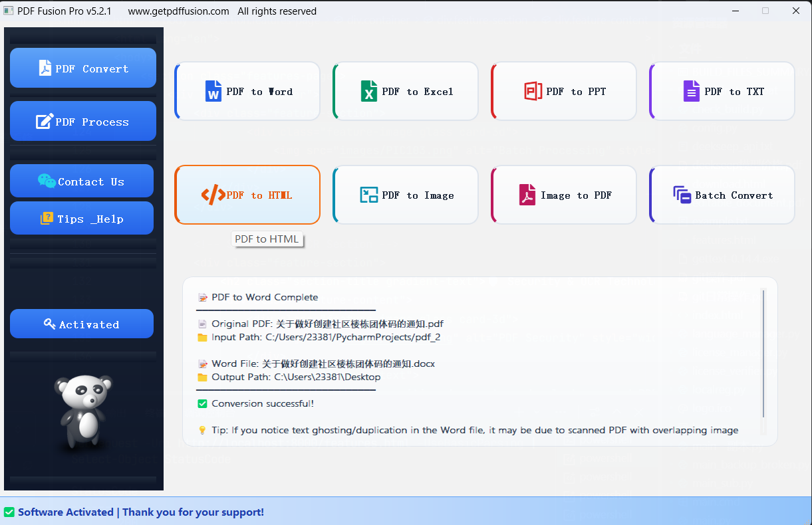Select the PDF to Image tool
This screenshot has height=525, width=812.
[405, 195]
